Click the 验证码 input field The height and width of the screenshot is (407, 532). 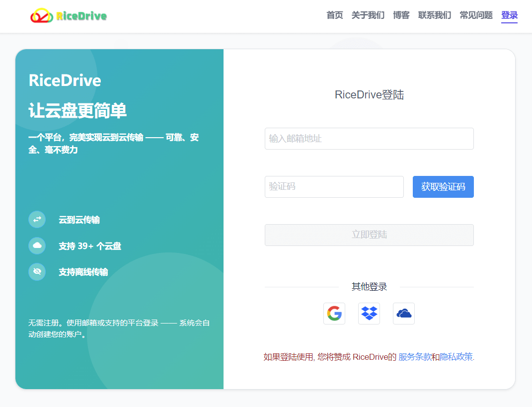click(x=334, y=186)
